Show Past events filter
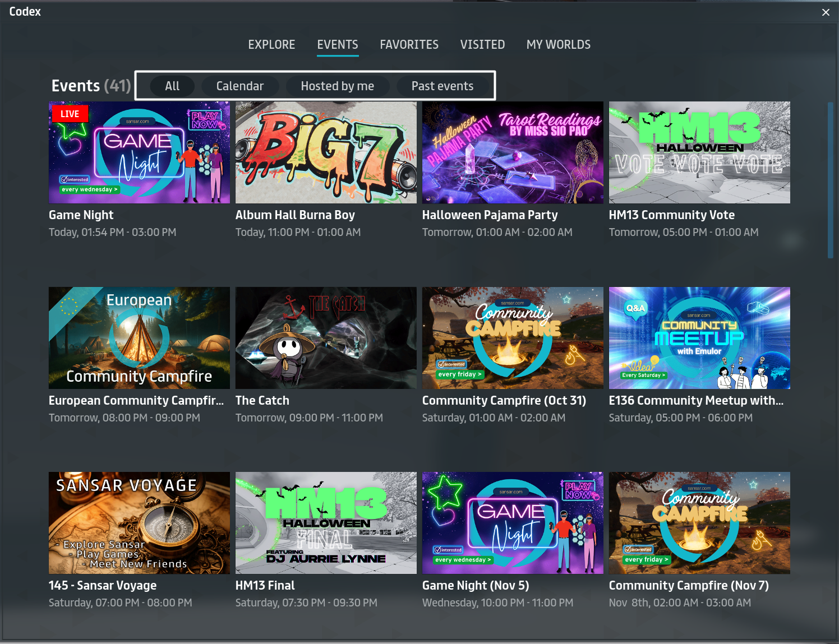Screen dimensions: 839x644 [442, 86]
